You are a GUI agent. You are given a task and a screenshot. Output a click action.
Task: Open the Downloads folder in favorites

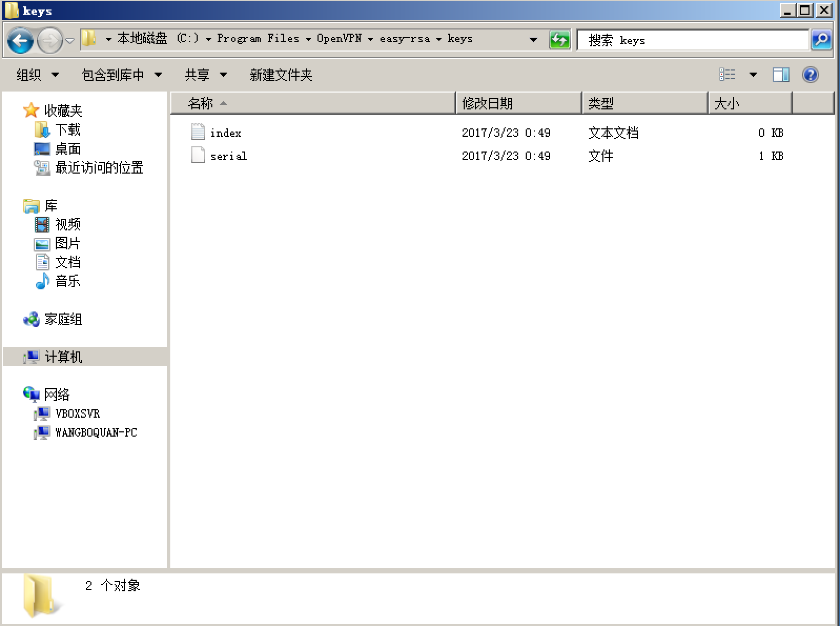point(67,130)
